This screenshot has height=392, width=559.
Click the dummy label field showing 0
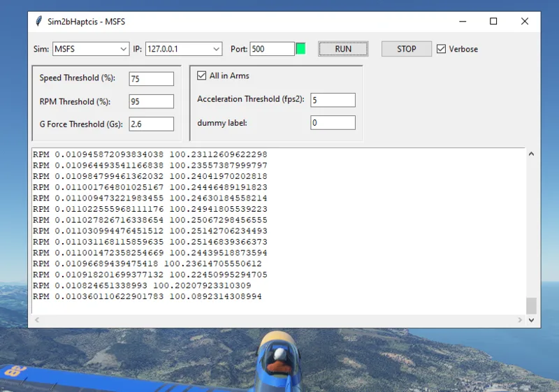tap(333, 122)
